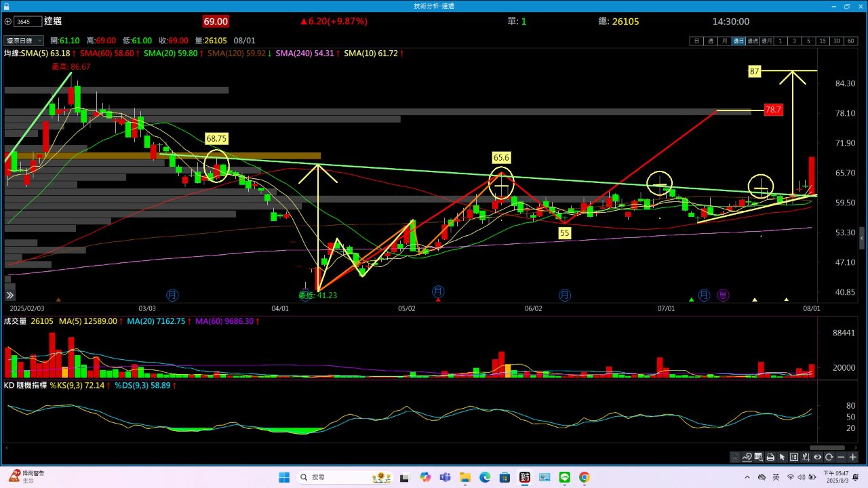
Task: Select the 15 minute period tab
Action: pyautogui.click(x=823, y=41)
